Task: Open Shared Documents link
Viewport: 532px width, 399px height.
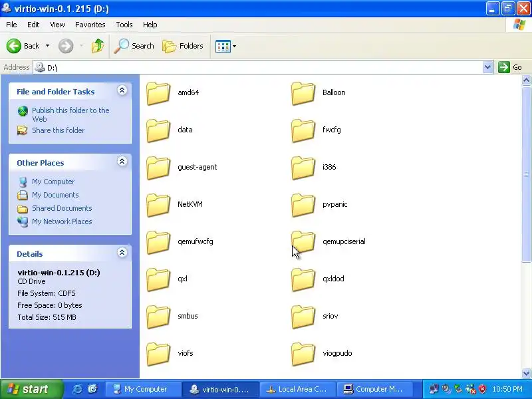Action: click(x=62, y=208)
